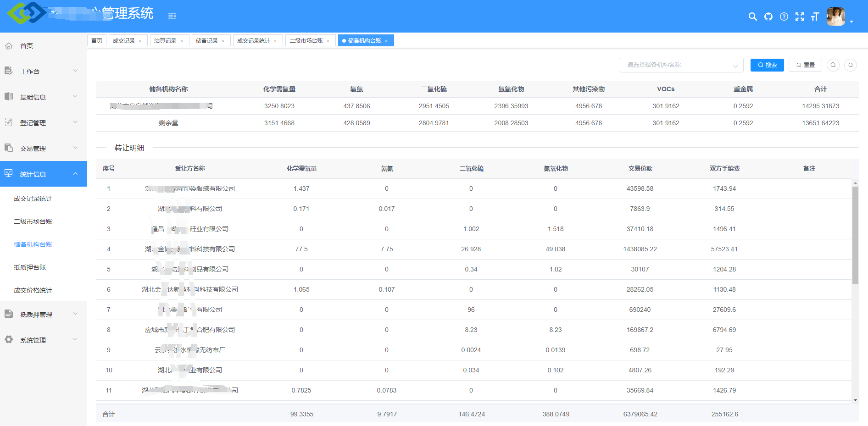This screenshot has height=426, width=868.
Task: Close the 储备记录 tab
Action: [x=223, y=41]
